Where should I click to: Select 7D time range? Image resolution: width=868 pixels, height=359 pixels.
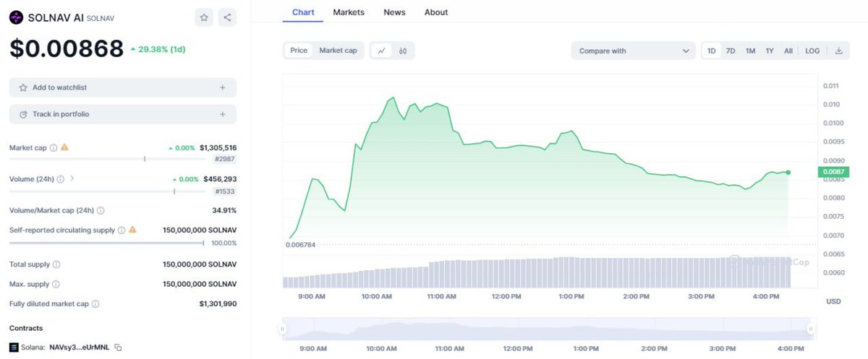pyautogui.click(x=731, y=51)
